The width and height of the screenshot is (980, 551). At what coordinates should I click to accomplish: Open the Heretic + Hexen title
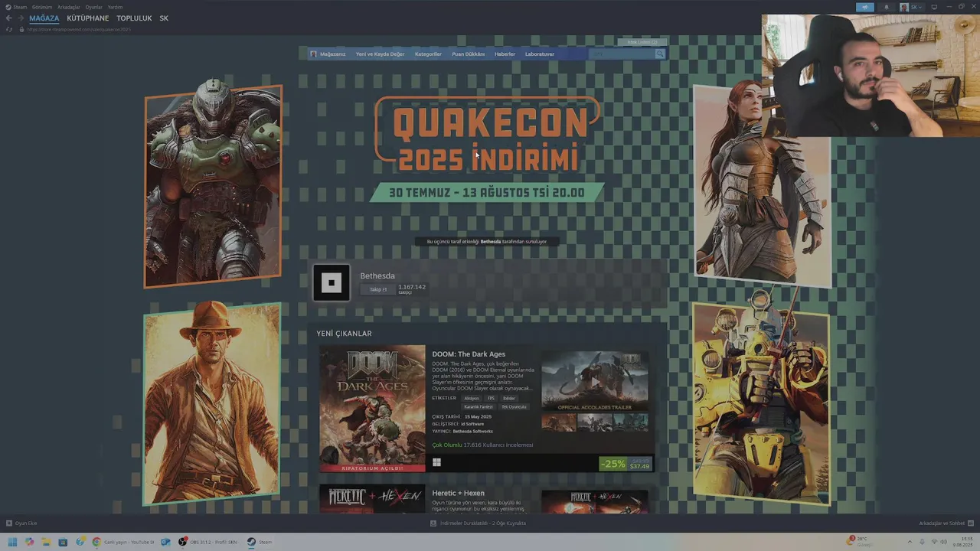[x=458, y=494]
